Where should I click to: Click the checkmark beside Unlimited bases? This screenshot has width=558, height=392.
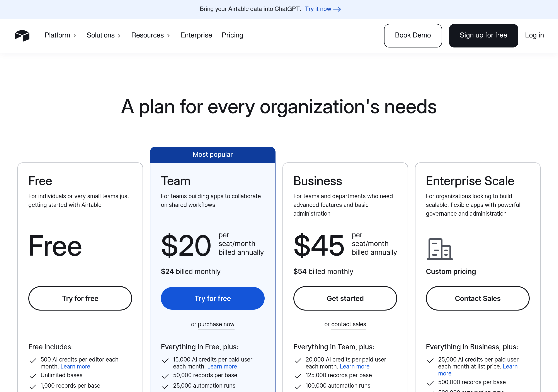click(33, 376)
